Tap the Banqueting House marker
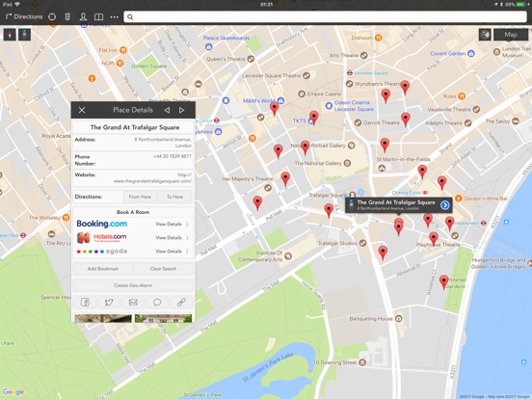The height and width of the screenshot is (399, 532). [399, 319]
